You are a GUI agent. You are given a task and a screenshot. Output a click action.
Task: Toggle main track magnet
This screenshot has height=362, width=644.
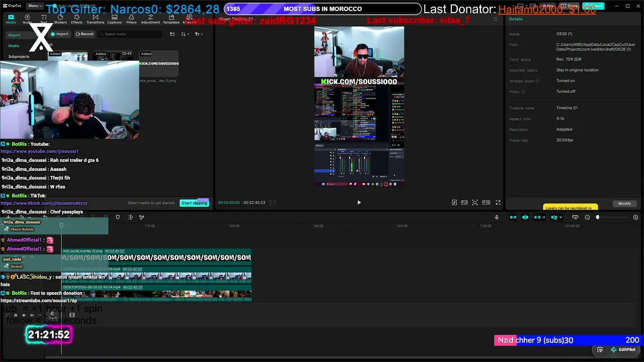coord(513,217)
